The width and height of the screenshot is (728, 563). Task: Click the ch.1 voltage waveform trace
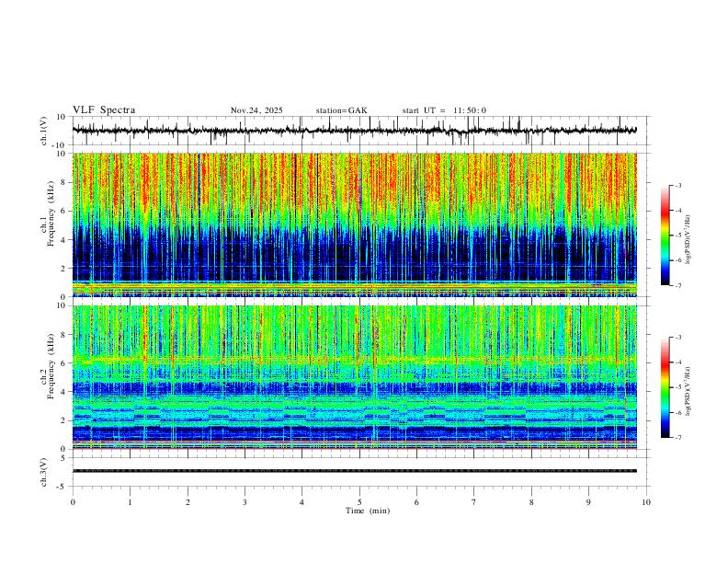(x=354, y=131)
